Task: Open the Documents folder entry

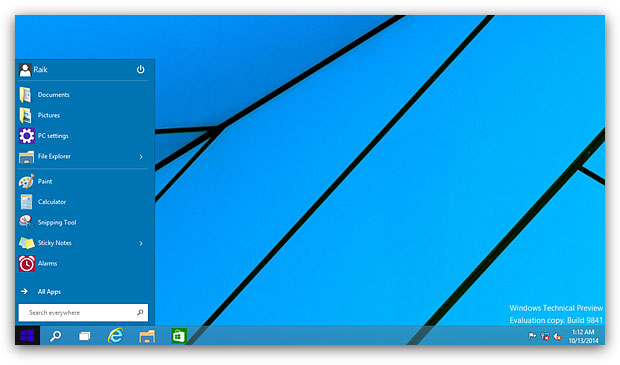Action: coord(83,95)
